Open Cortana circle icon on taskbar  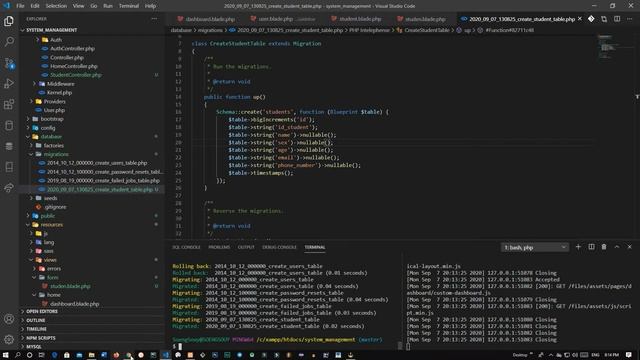coord(29,355)
